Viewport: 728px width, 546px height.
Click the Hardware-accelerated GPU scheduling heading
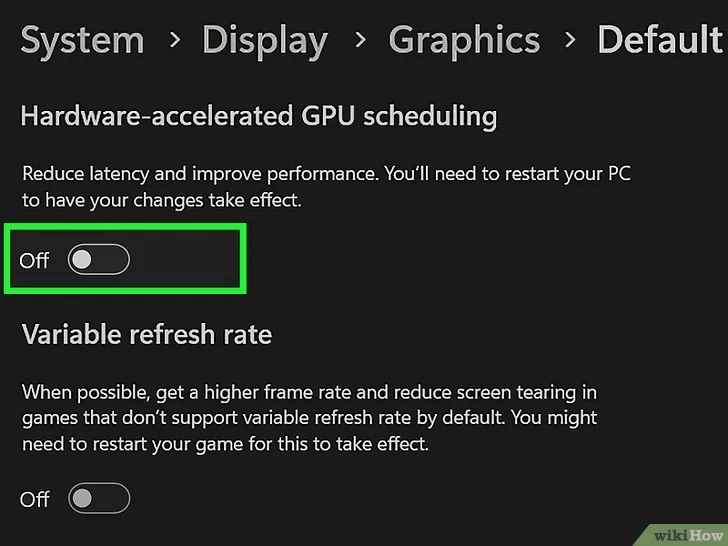(x=258, y=116)
